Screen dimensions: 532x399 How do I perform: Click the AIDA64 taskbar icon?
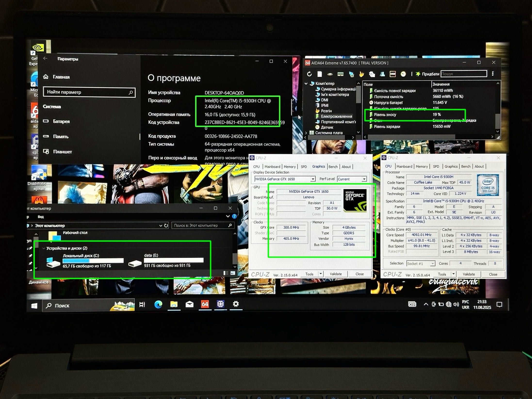tap(205, 304)
